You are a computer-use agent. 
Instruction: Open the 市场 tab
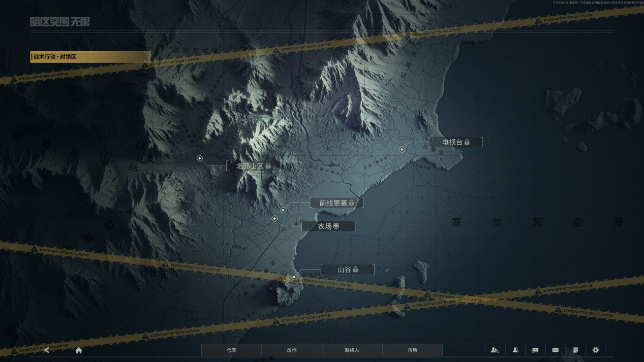(x=412, y=350)
